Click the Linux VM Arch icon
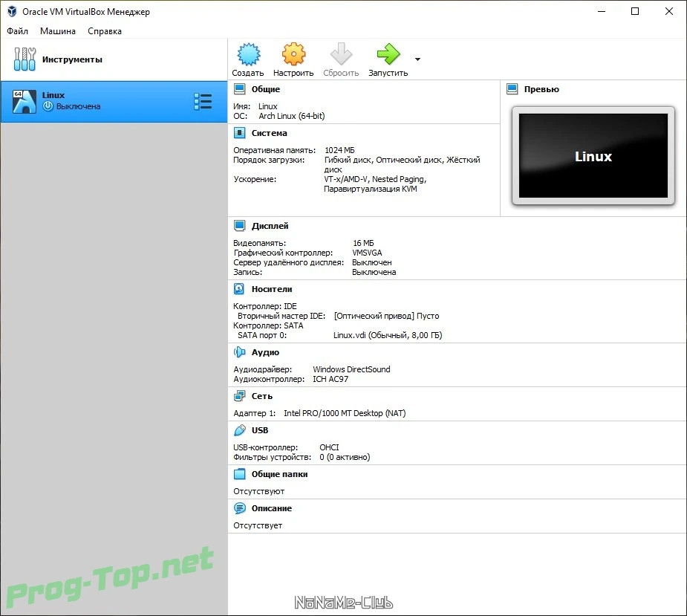Image resolution: width=687 pixels, height=616 pixels. tap(25, 102)
